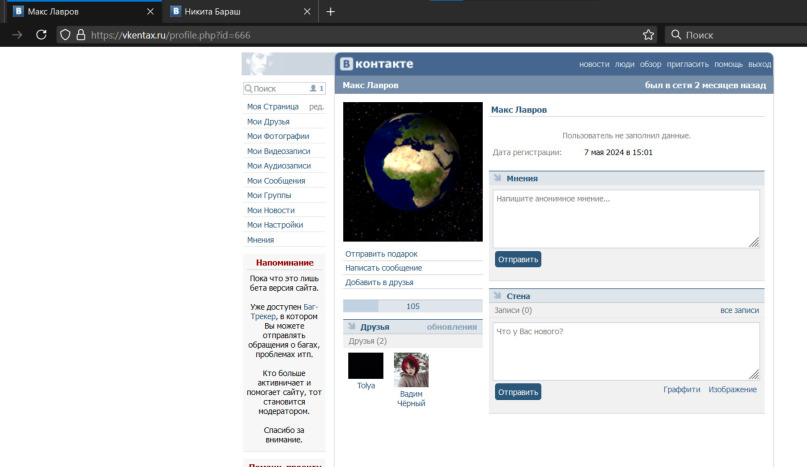Click the Граффити link

pos(681,389)
